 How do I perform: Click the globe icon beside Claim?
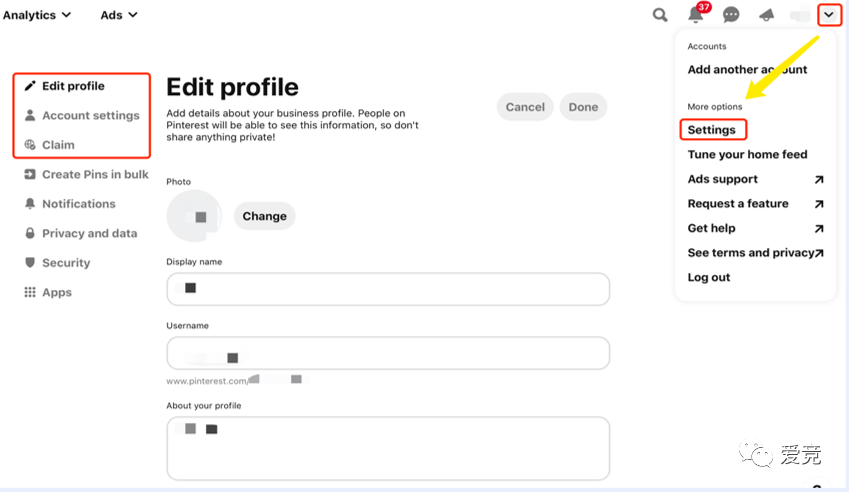[x=30, y=145]
